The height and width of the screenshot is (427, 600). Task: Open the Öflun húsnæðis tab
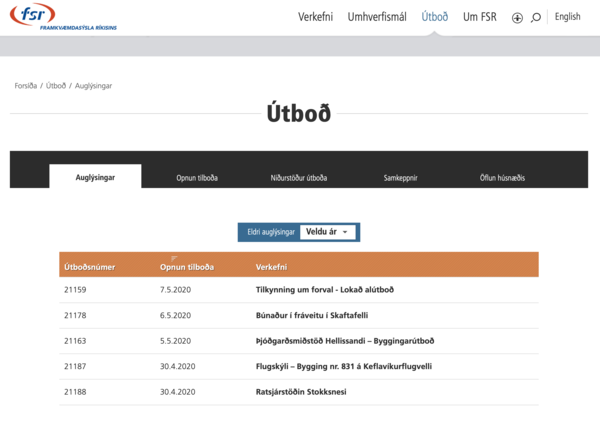click(x=502, y=178)
